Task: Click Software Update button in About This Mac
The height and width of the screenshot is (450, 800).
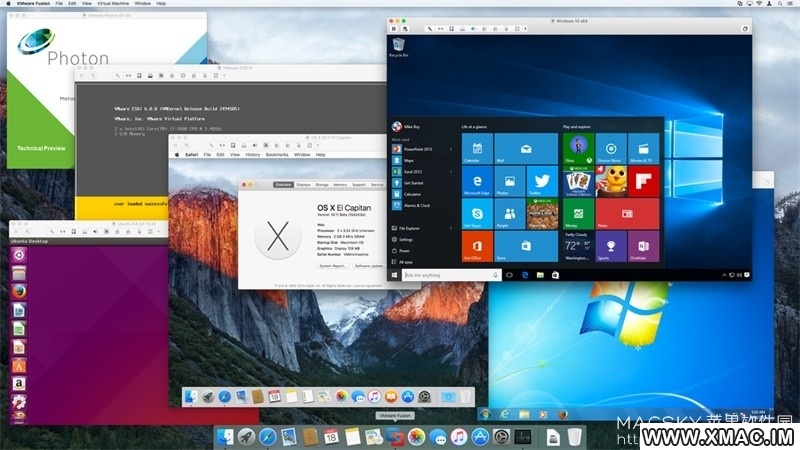Action: coord(369,266)
